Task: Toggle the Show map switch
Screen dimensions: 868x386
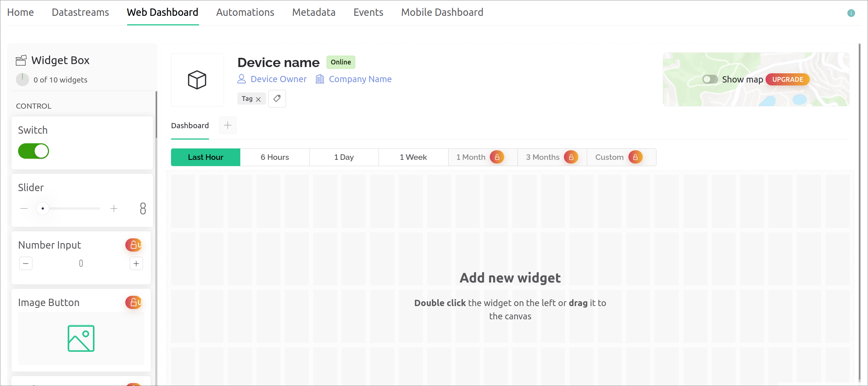Action: coord(710,80)
